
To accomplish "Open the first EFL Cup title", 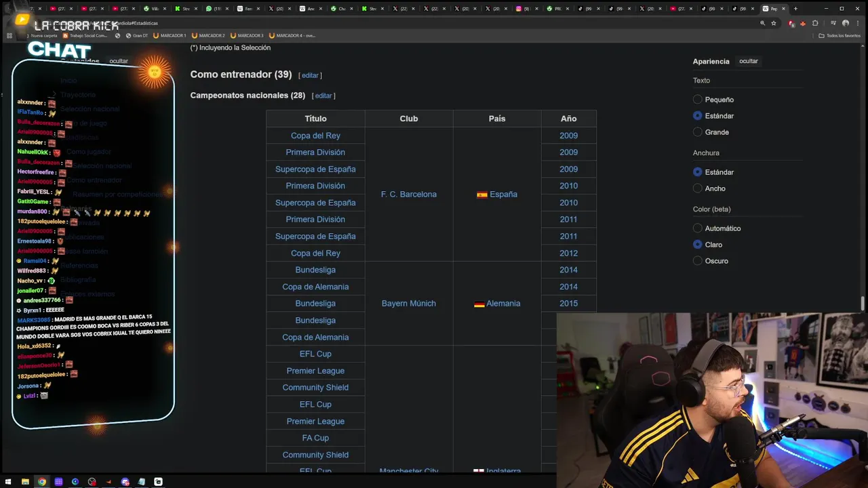I will 315,354.
